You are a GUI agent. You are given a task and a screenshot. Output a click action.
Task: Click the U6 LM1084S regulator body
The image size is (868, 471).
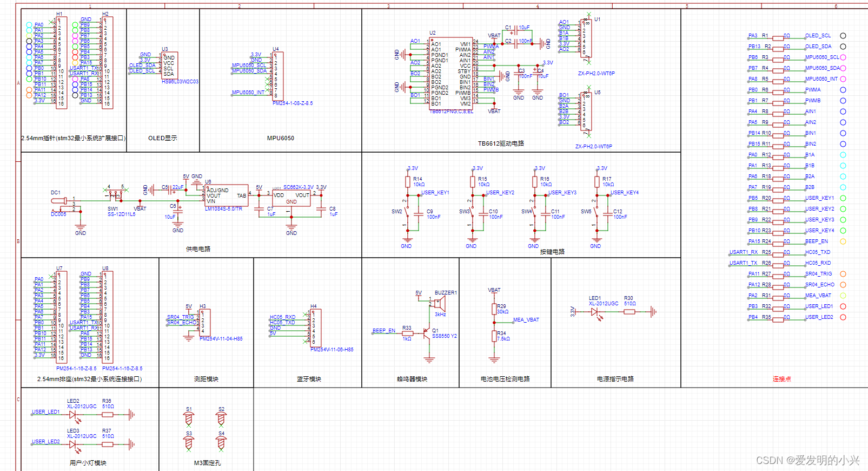click(x=227, y=195)
